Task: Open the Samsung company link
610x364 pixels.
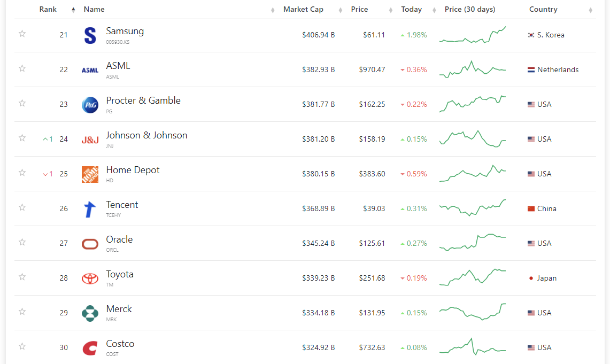Action: click(x=125, y=31)
